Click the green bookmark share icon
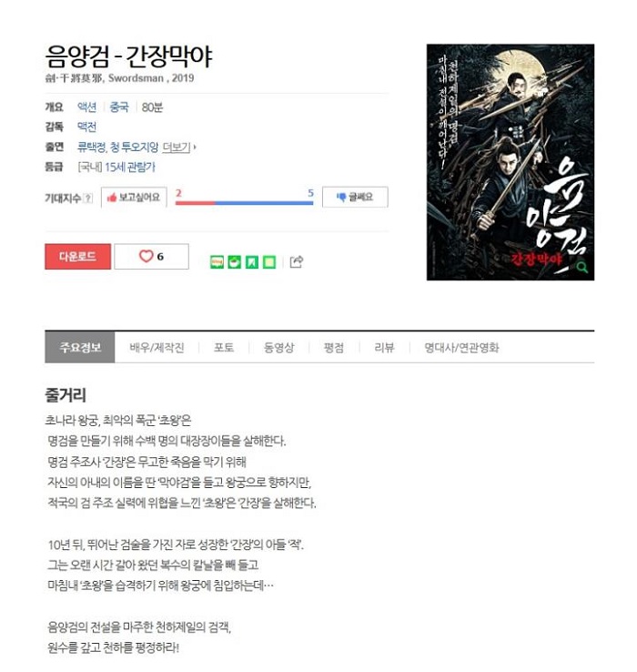637x672 pixels. tap(252, 262)
